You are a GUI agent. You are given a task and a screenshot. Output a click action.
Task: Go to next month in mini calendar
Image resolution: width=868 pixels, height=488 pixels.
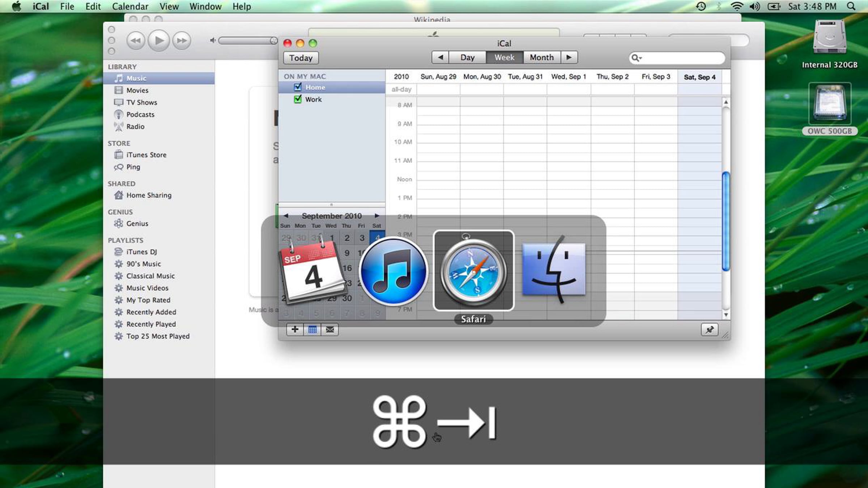pos(377,216)
